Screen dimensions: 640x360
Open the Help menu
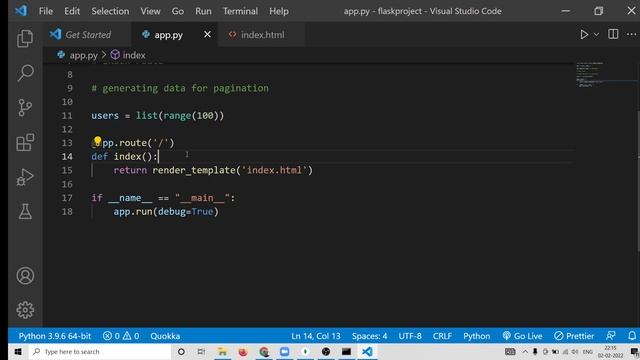(x=279, y=11)
